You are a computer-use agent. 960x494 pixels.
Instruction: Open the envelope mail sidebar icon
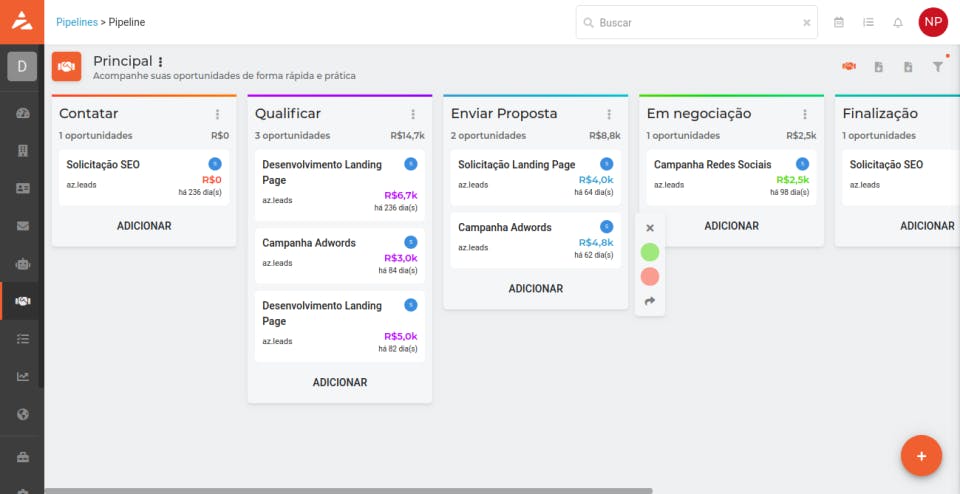[x=22, y=226]
